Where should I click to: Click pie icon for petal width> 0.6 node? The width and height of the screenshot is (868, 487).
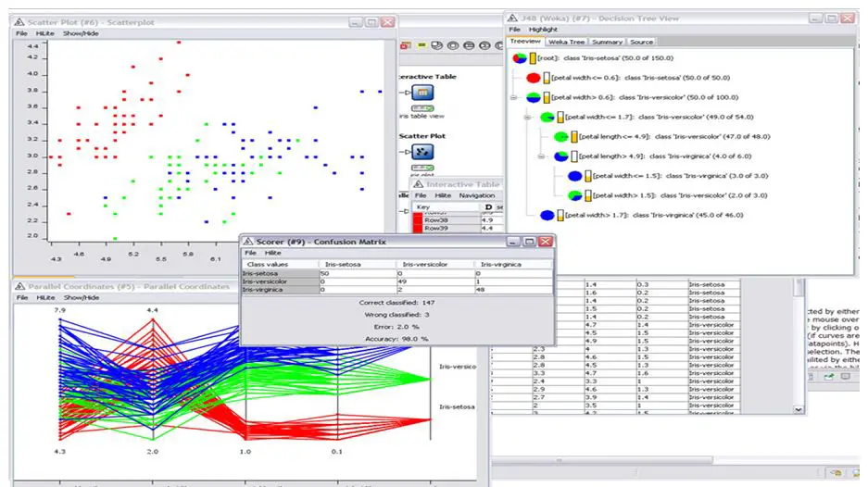tap(533, 97)
